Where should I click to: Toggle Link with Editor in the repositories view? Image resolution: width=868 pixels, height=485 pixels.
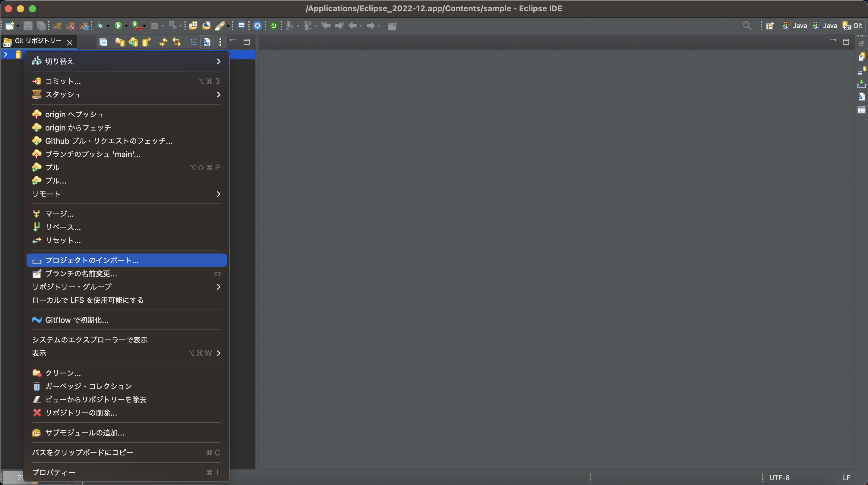207,42
